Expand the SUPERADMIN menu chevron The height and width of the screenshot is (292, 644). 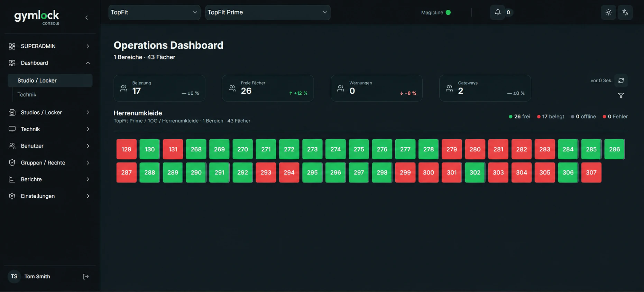(x=88, y=46)
